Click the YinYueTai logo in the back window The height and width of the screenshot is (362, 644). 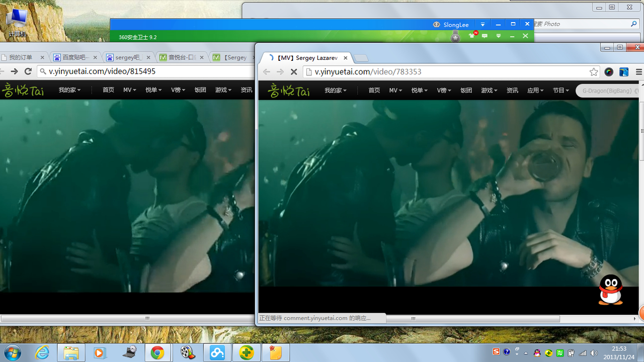tap(23, 90)
